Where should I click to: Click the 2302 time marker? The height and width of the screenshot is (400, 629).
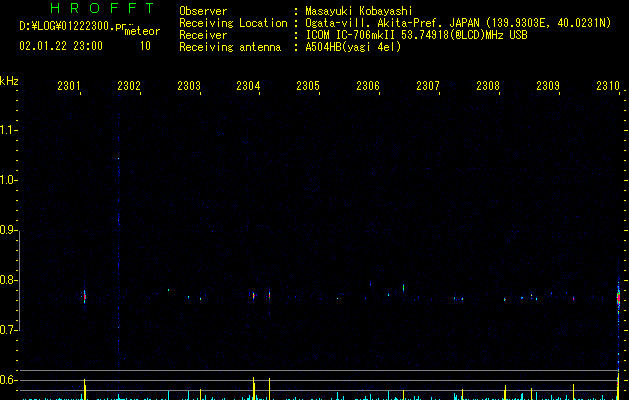click(129, 86)
